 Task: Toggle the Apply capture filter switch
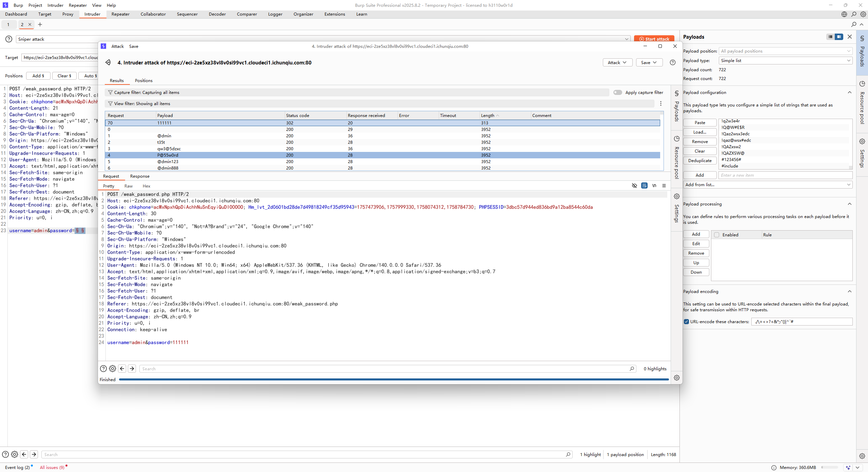click(617, 92)
